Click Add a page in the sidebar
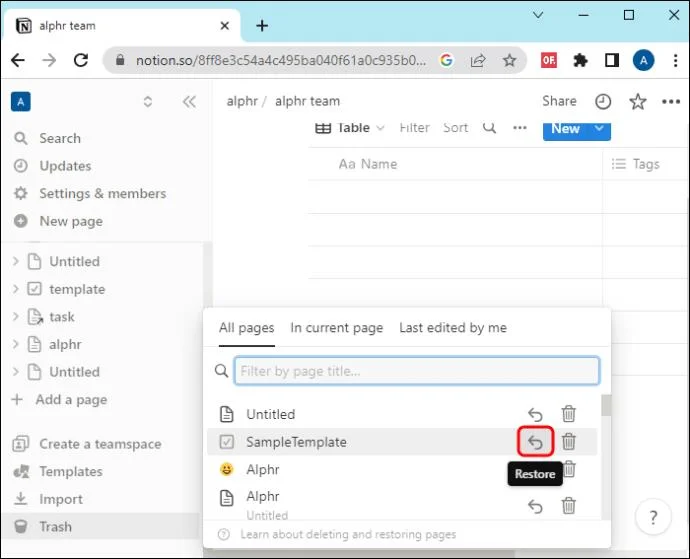Screen dimensions: 690x559 click(60, 400)
